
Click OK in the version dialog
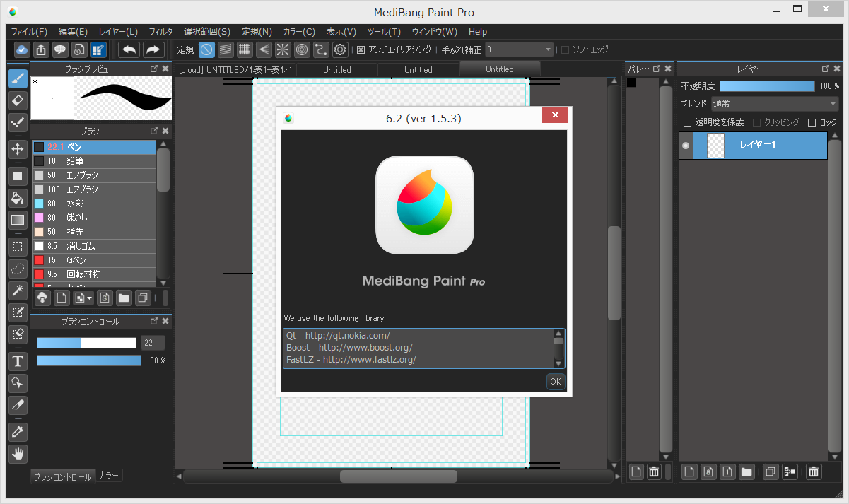556,381
